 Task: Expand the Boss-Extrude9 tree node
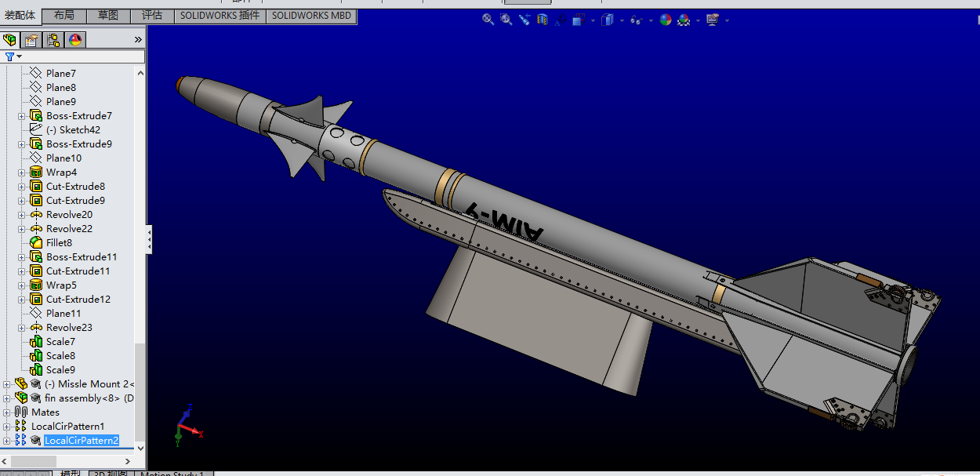(22, 144)
